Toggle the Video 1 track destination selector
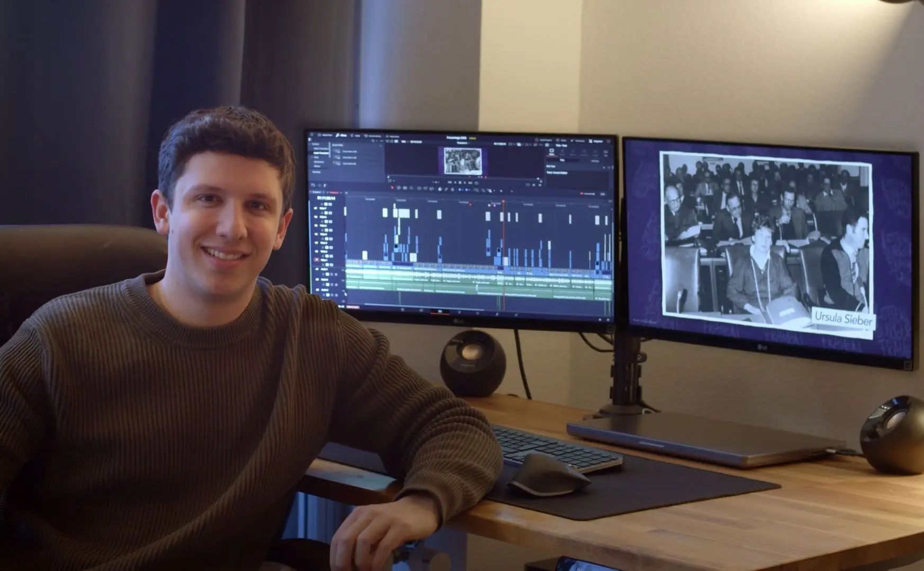This screenshot has height=571, width=924. tap(316, 260)
